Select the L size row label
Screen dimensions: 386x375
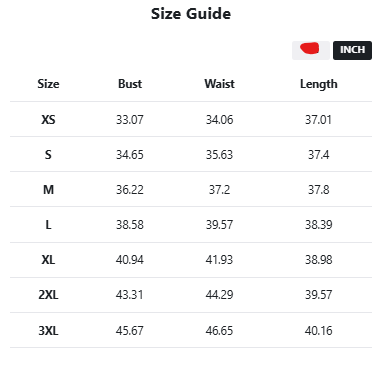(x=48, y=225)
